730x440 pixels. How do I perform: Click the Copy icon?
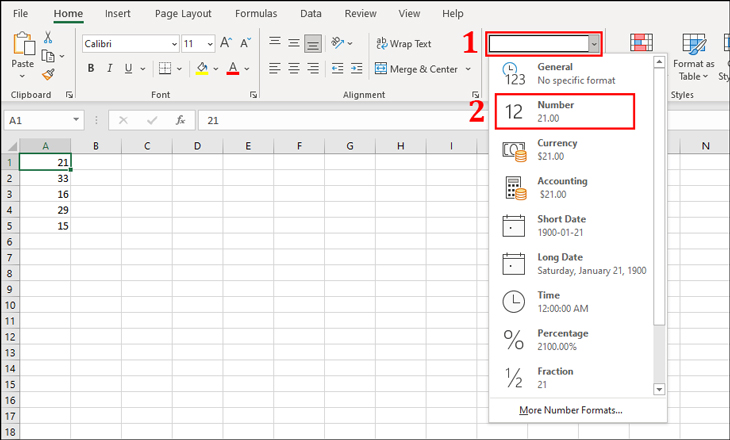pos(48,56)
